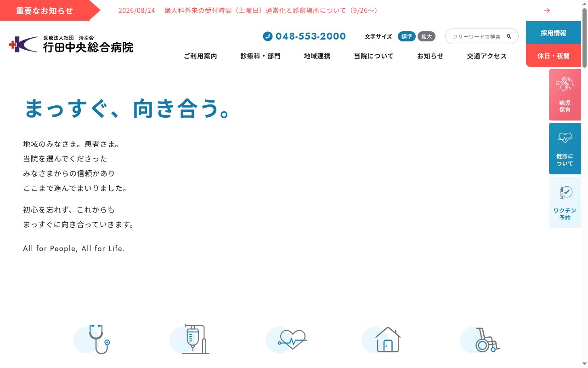Image resolution: width=588 pixels, height=368 pixels.
Task: Click the heart with pulse line icon
Action: 286,340
